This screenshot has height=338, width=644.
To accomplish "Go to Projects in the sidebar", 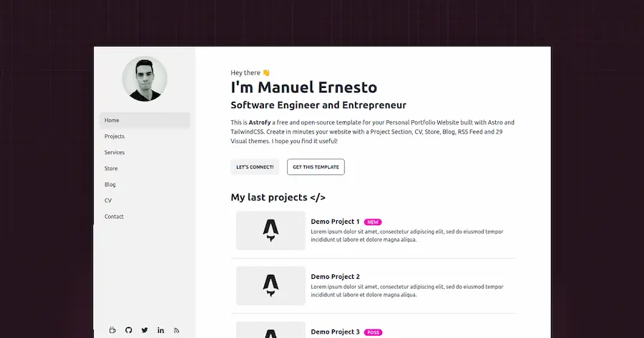I will click(x=114, y=136).
